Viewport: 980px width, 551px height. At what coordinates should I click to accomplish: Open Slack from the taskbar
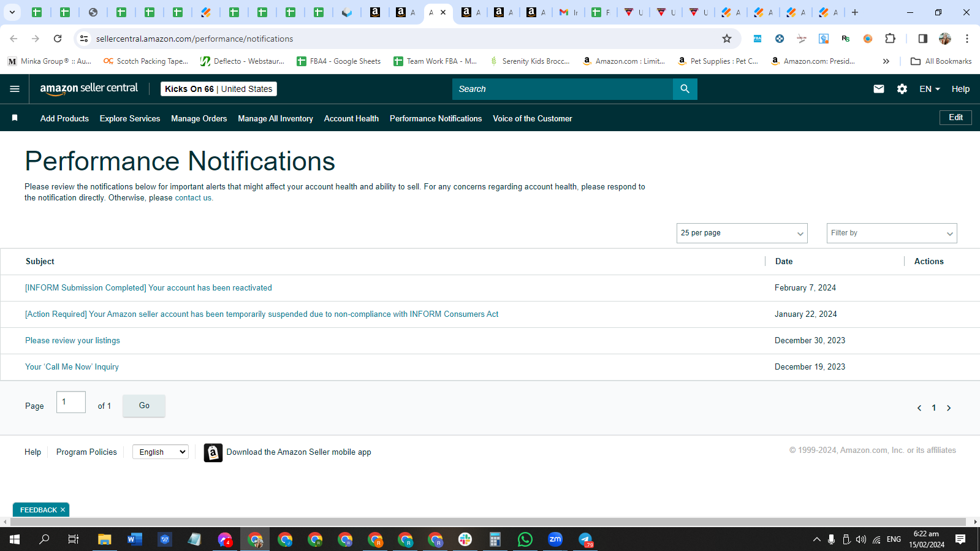(x=465, y=539)
